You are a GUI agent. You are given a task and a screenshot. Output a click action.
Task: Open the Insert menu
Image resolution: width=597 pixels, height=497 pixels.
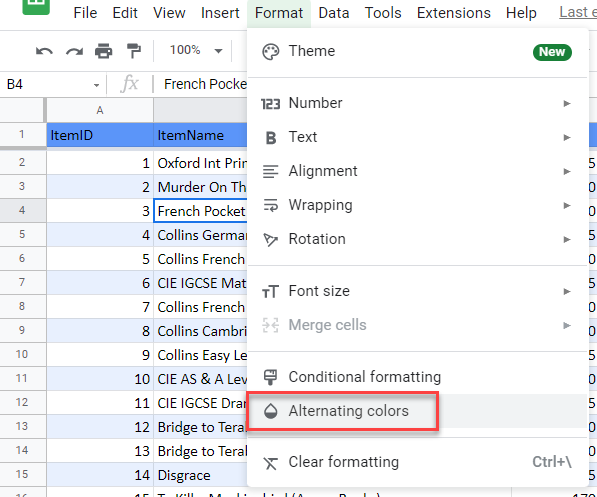tap(220, 13)
